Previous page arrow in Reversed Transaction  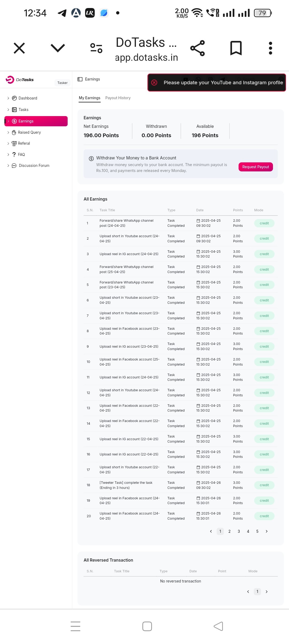[248, 592]
